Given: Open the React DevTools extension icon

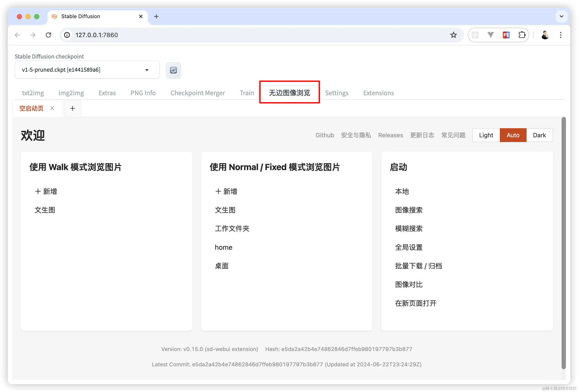Looking at the screenshot, I should click(x=475, y=35).
